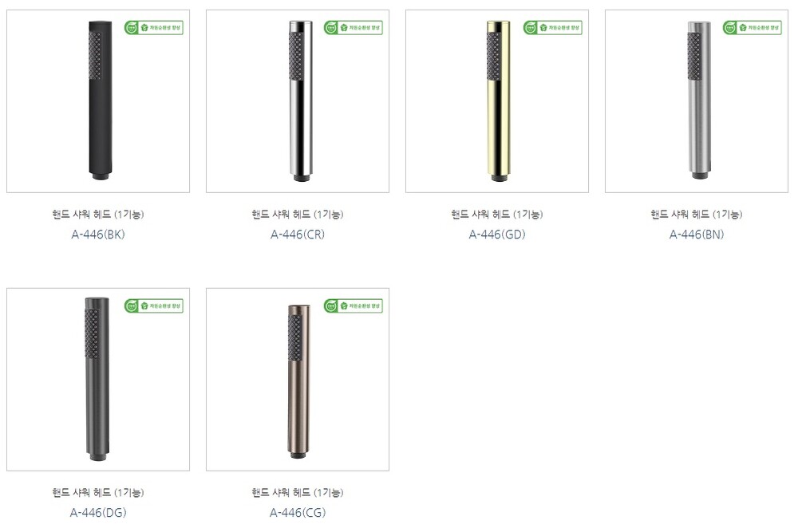Click the green eco badge on A-446(BK)
The width and height of the screenshot is (798, 532).
pyautogui.click(x=154, y=27)
